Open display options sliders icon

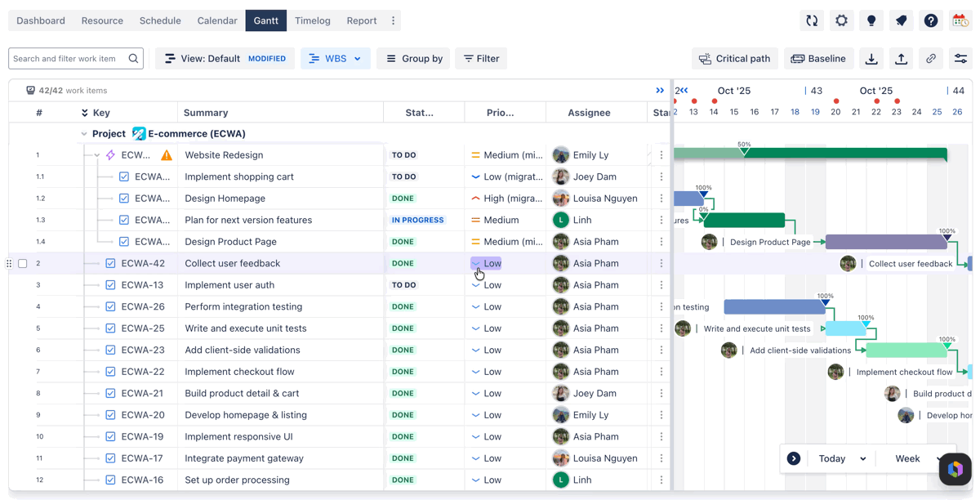click(x=960, y=59)
